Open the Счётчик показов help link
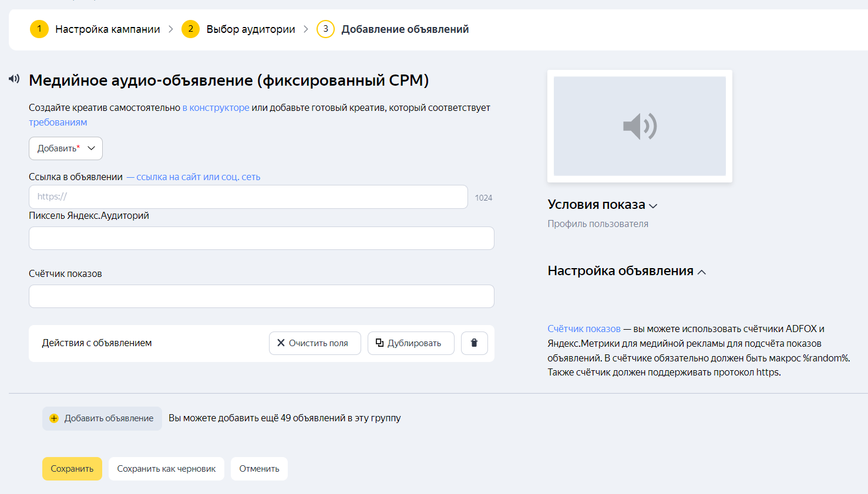 click(584, 329)
